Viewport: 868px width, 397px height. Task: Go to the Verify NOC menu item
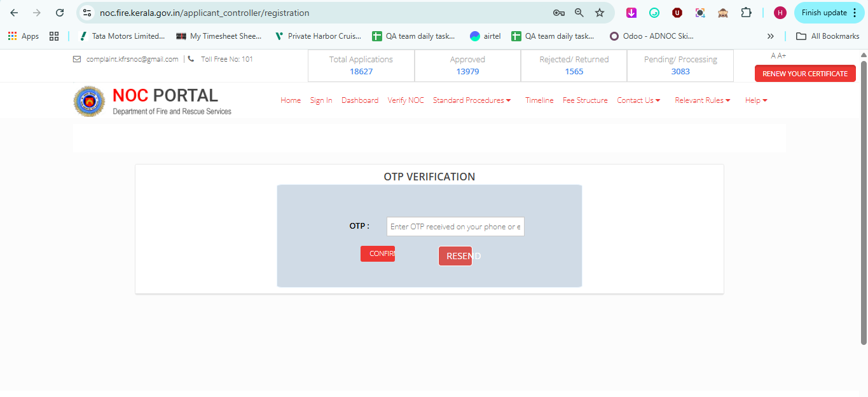tap(406, 100)
